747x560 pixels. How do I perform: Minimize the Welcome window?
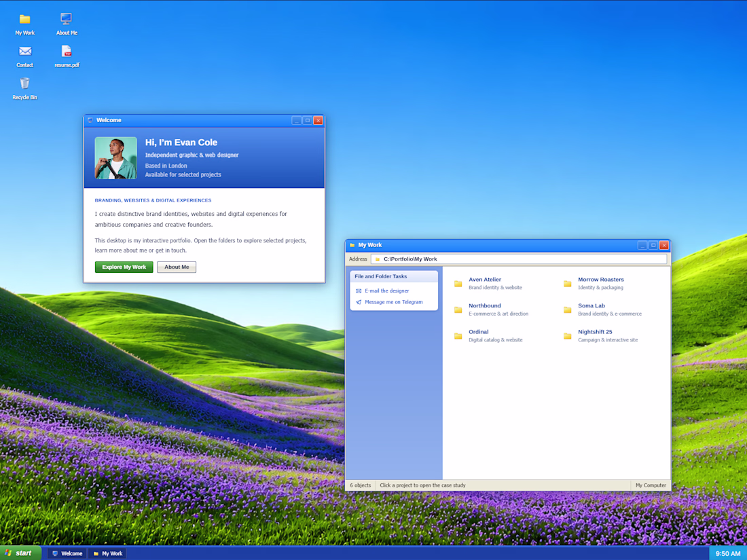296,120
